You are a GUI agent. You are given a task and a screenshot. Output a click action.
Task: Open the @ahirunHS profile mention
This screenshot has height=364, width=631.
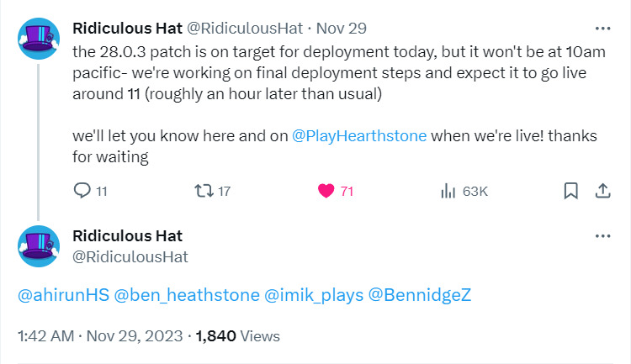[x=64, y=295]
